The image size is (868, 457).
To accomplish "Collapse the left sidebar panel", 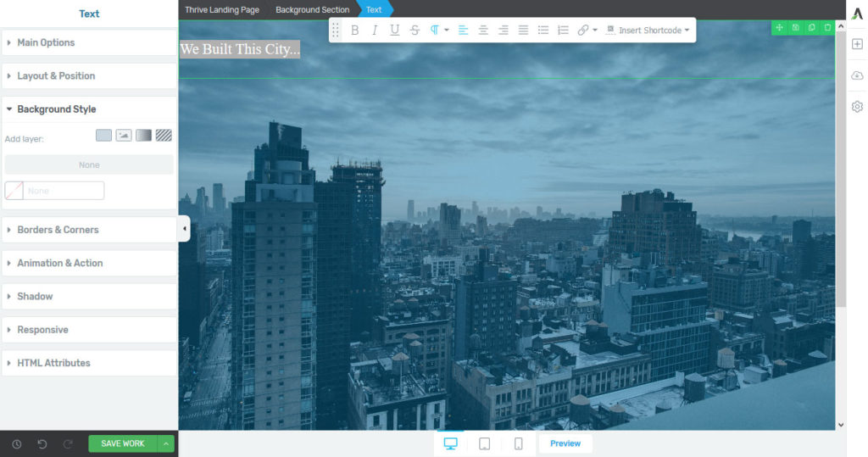I will point(184,229).
